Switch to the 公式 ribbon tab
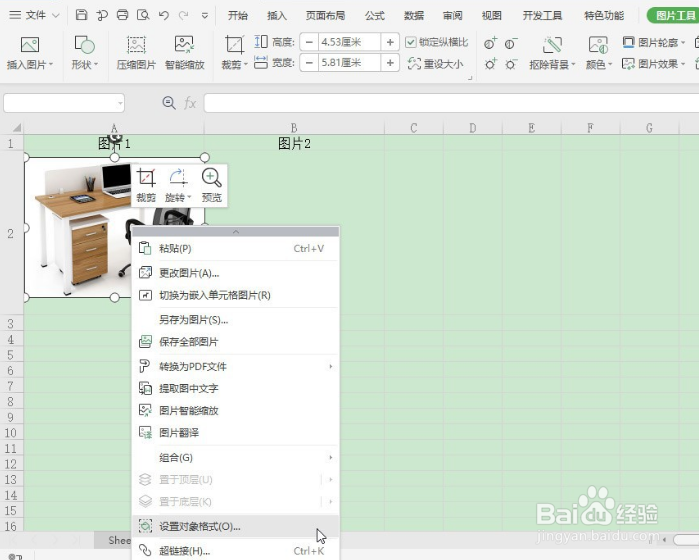This screenshot has height=560, width=699. [x=374, y=16]
